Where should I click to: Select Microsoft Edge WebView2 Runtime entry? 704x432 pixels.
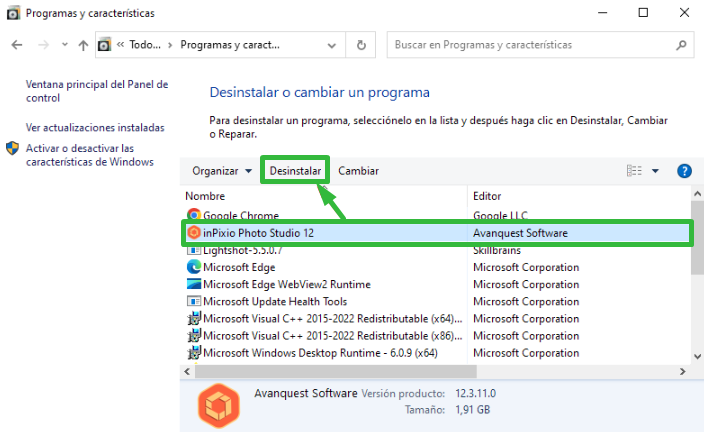click(x=286, y=284)
